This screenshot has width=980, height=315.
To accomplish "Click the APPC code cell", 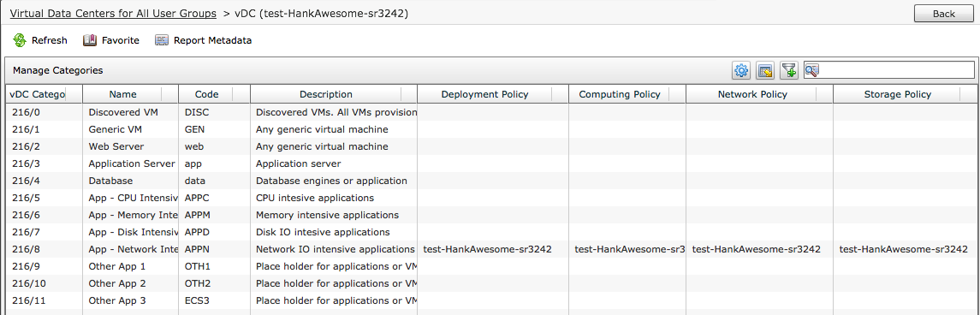I will (x=198, y=198).
